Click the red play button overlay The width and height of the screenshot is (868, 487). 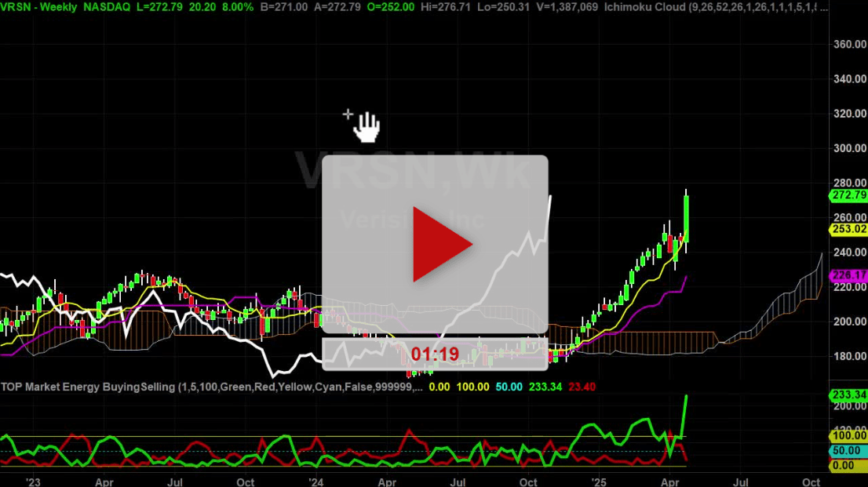[x=442, y=244]
